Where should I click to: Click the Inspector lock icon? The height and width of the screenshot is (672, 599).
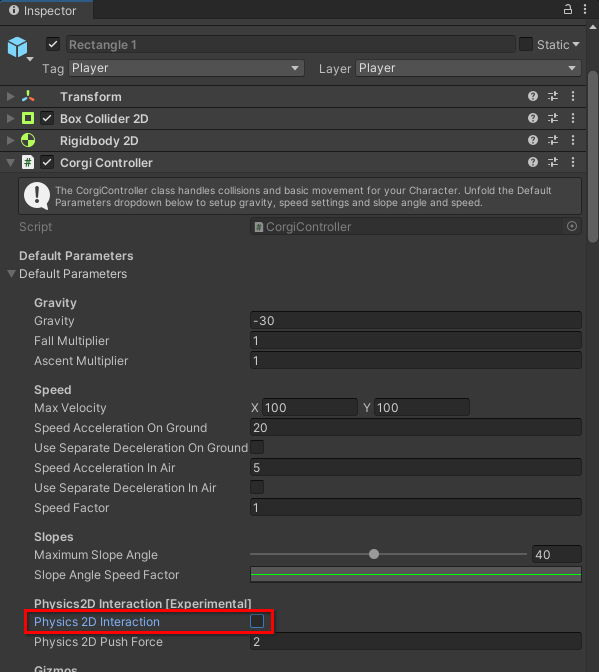coord(568,9)
